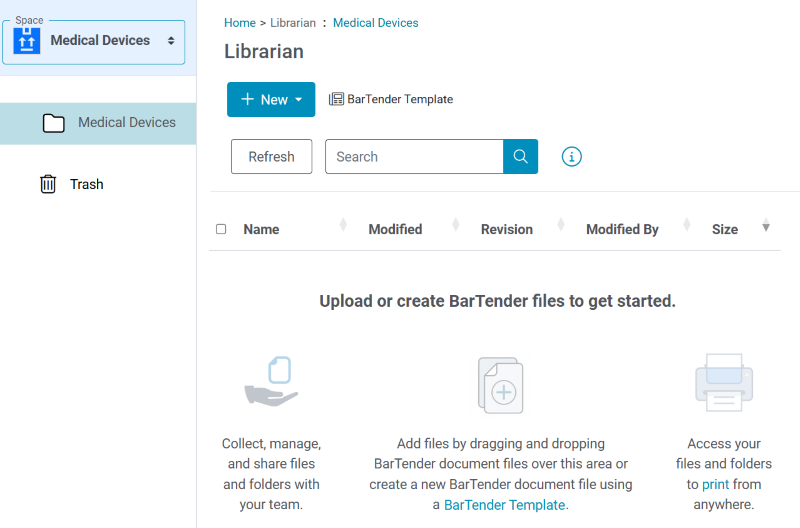The width and height of the screenshot is (800, 528).
Task: Open the Space selector dropdown
Action: [93, 42]
